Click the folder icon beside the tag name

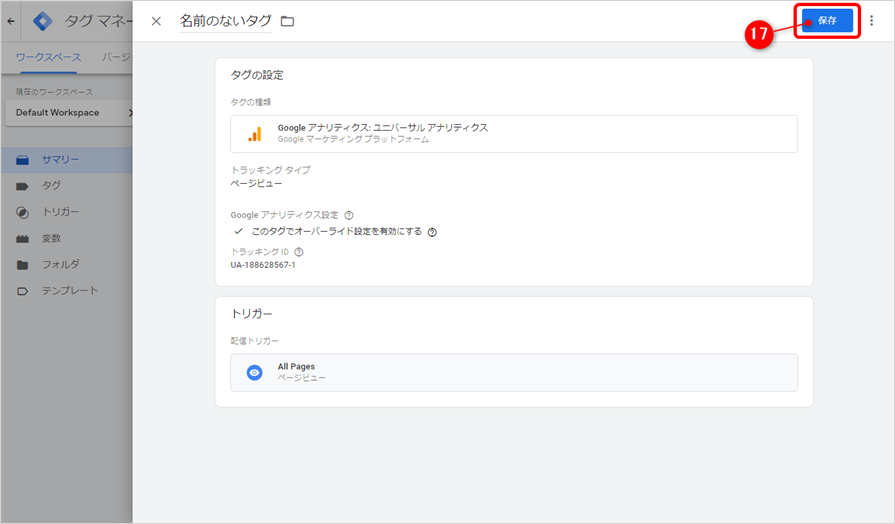287,21
